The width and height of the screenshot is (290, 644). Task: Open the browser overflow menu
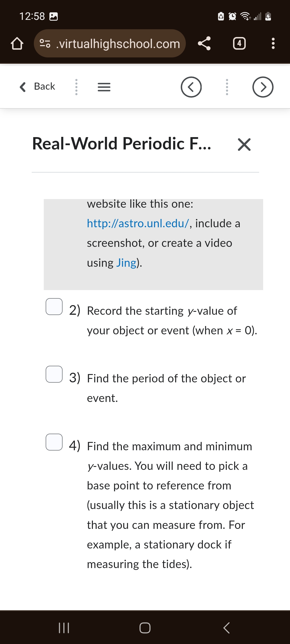(273, 43)
